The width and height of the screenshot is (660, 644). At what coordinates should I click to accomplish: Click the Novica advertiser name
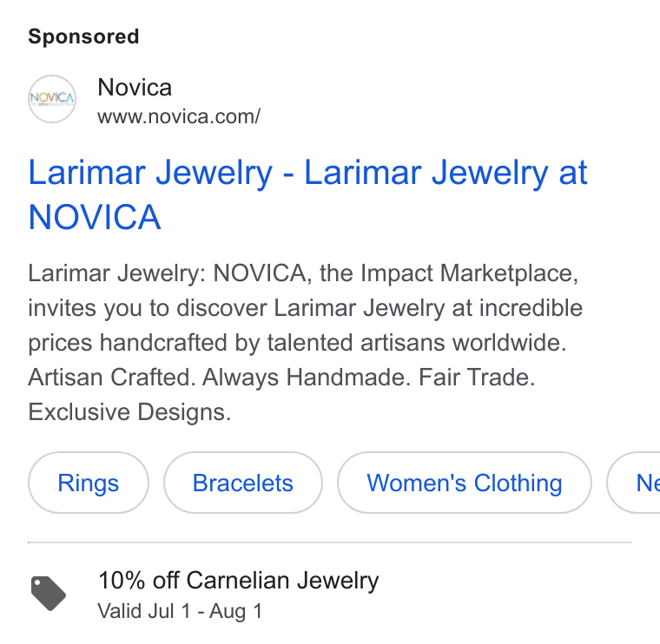click(x=135, y=88)
